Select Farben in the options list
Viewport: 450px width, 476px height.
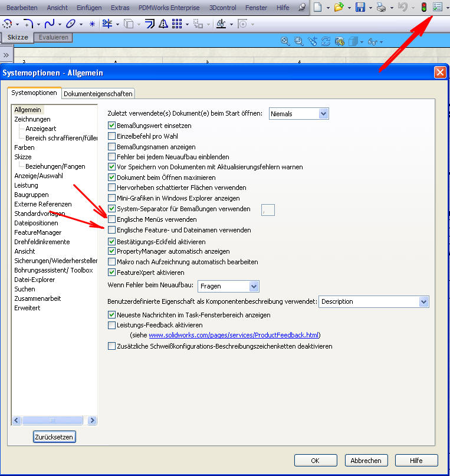(24, 147)
